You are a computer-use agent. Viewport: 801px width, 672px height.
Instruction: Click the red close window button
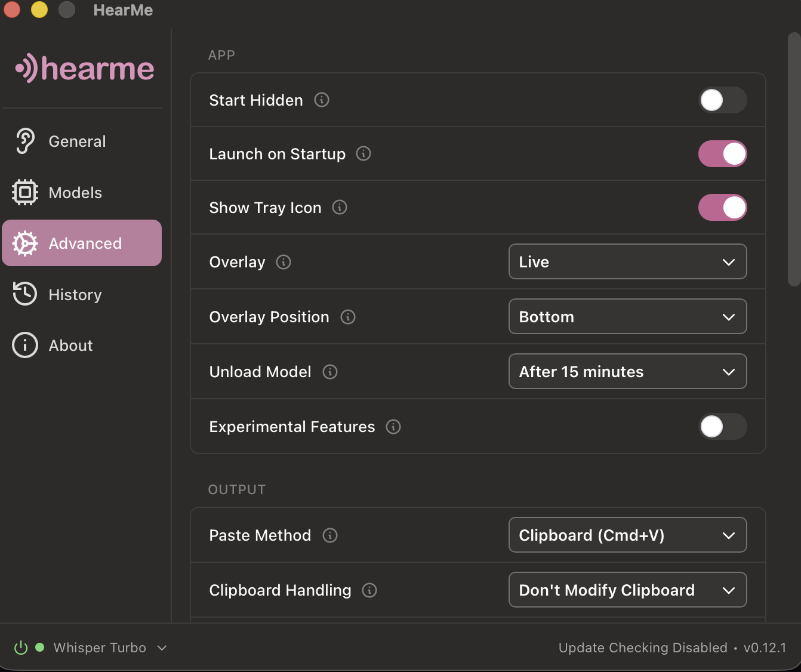coord(12,10)
